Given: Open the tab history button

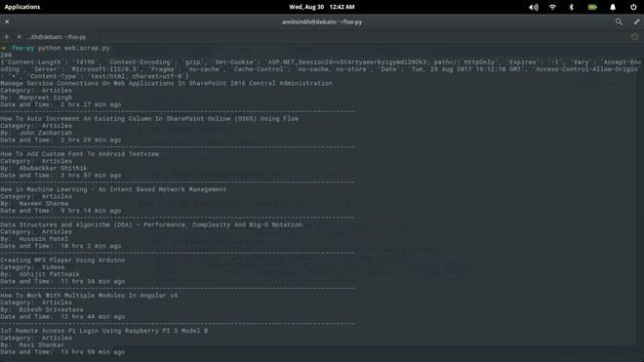Looking at the screenshot, I should coord(634,36).
